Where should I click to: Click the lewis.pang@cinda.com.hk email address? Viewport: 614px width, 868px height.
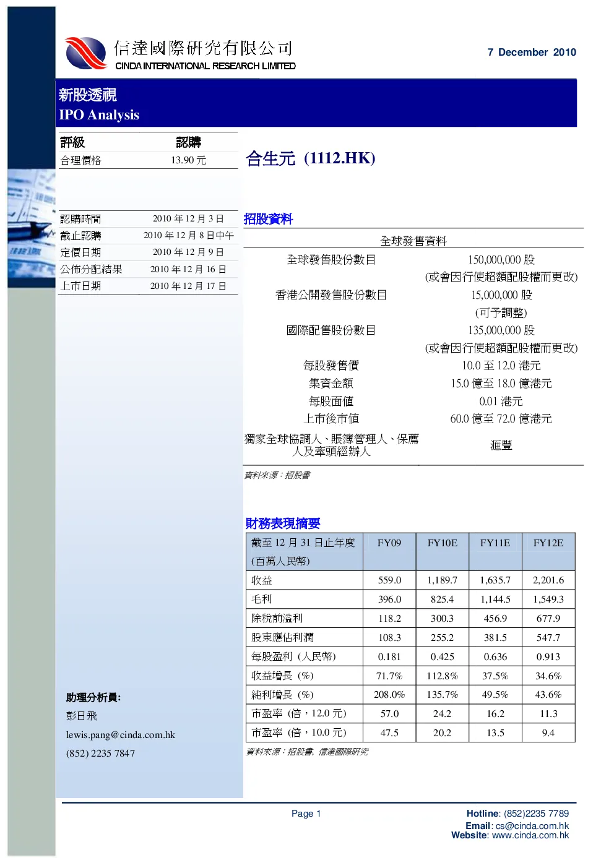(121, 735)
